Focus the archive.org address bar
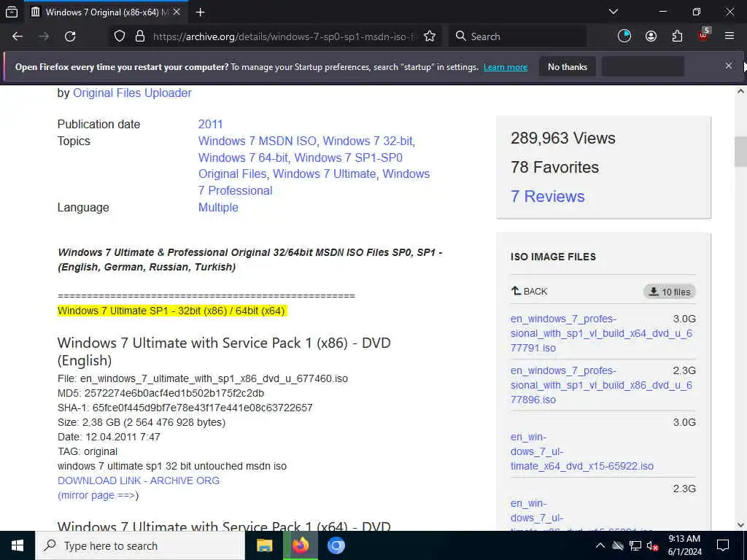The width and height of the screenshot is (747, 560). [284, 36]
